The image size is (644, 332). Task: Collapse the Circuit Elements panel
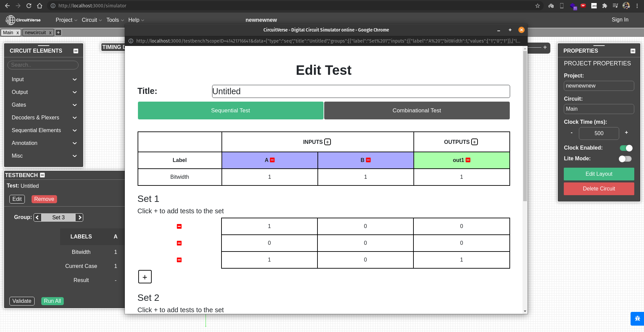[76, 50]
